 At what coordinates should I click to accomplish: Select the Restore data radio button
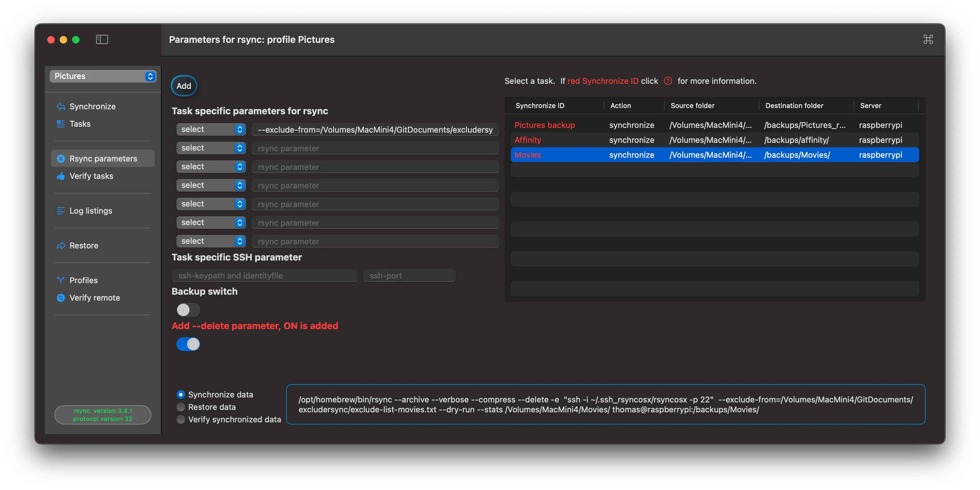coord(181,407)
